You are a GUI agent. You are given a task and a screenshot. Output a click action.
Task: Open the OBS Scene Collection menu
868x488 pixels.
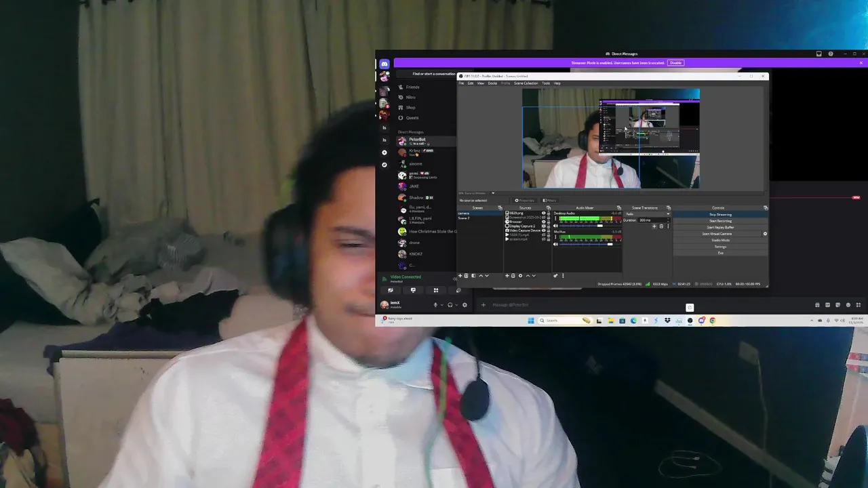click(x=526, y=83)
